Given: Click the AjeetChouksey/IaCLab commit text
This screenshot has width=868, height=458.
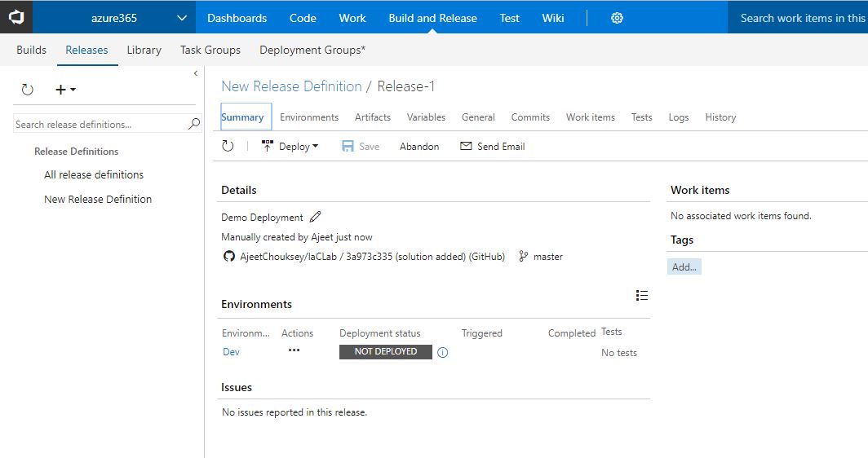Looking at the screenshot, I should pos(372,257).
